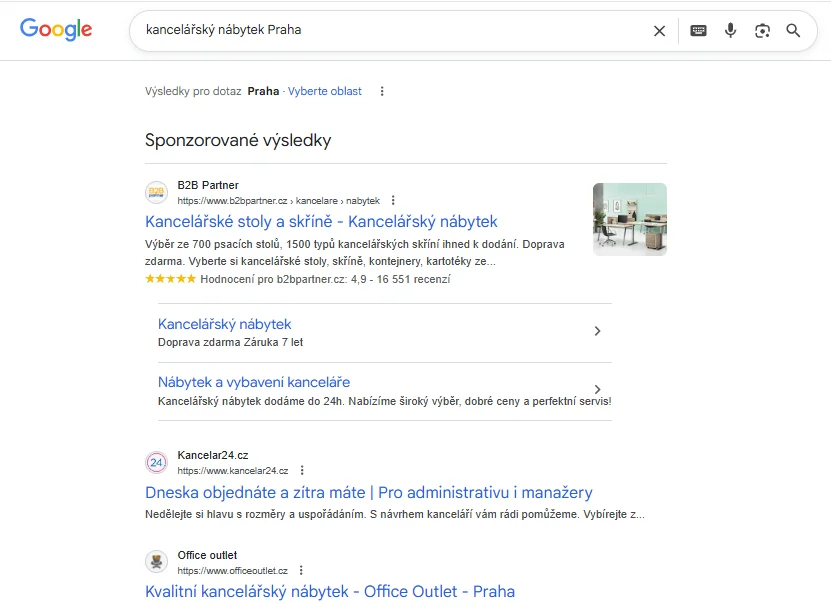The width and height of the screenshot is (831, 608).
Task: Expand Nábytek a vybavení kanceláře chevron
Action: pos(597,389)
